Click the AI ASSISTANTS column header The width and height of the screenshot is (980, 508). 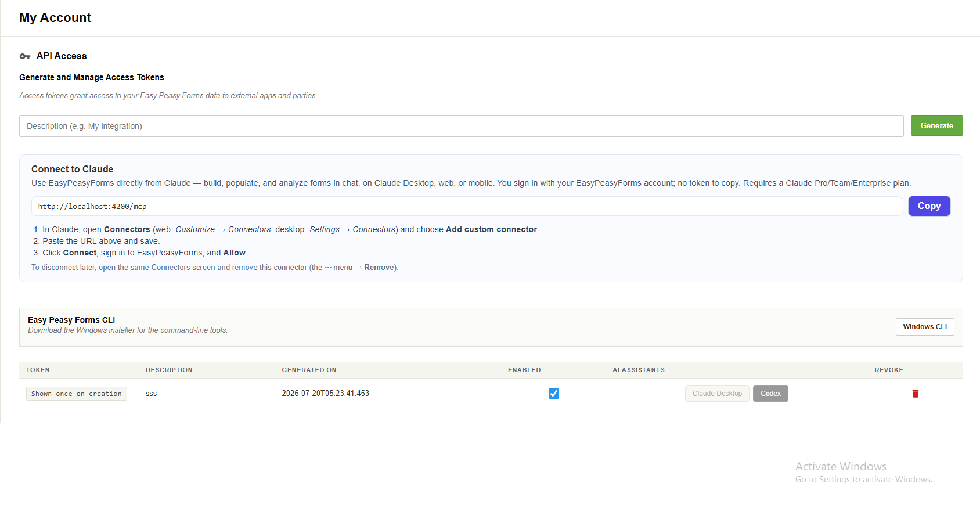639,370
